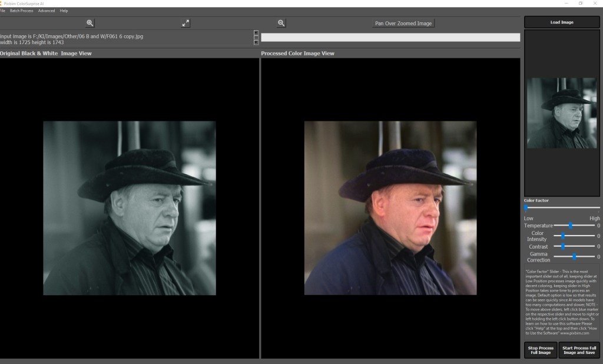The height and width of the screenshot is (364, 603).
Task: Click the Pan Over Zoomed Image button
Action: click(x=403, y=23)
